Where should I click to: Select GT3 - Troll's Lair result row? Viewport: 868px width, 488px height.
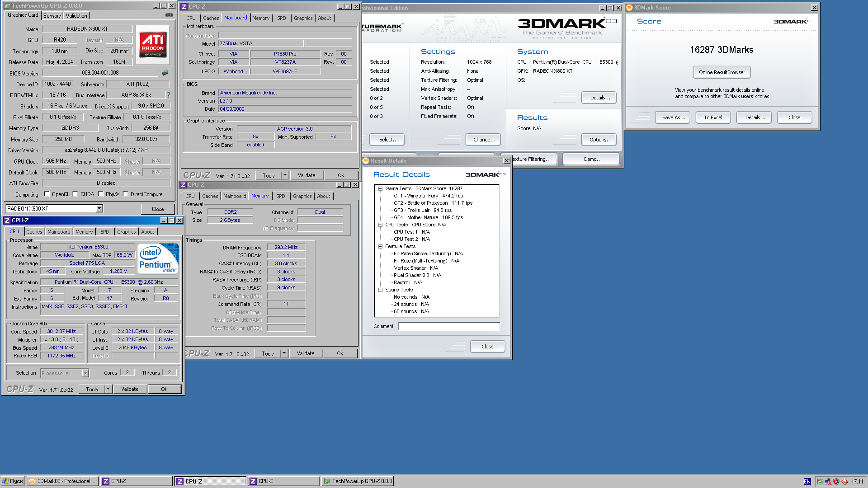pos(422,210)
